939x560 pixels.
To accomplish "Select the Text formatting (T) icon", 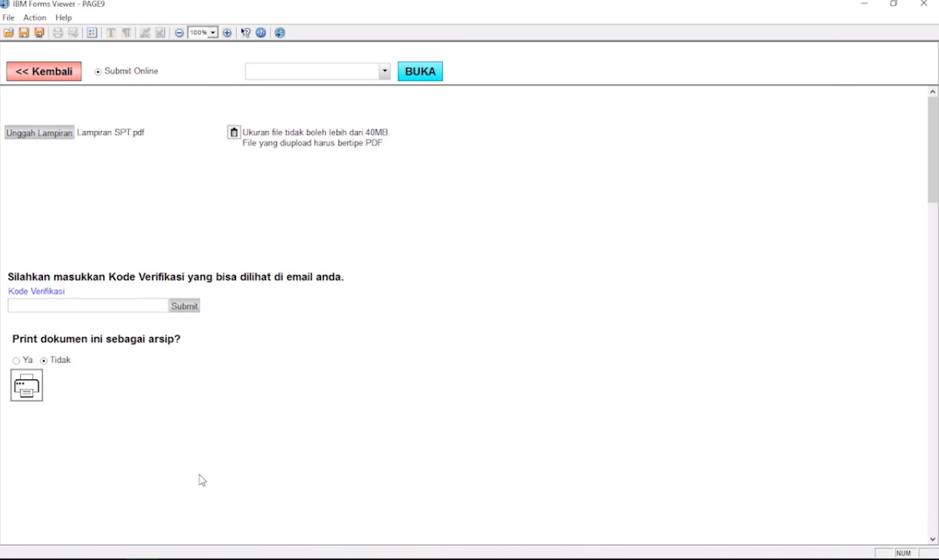I will coord(111,32).
